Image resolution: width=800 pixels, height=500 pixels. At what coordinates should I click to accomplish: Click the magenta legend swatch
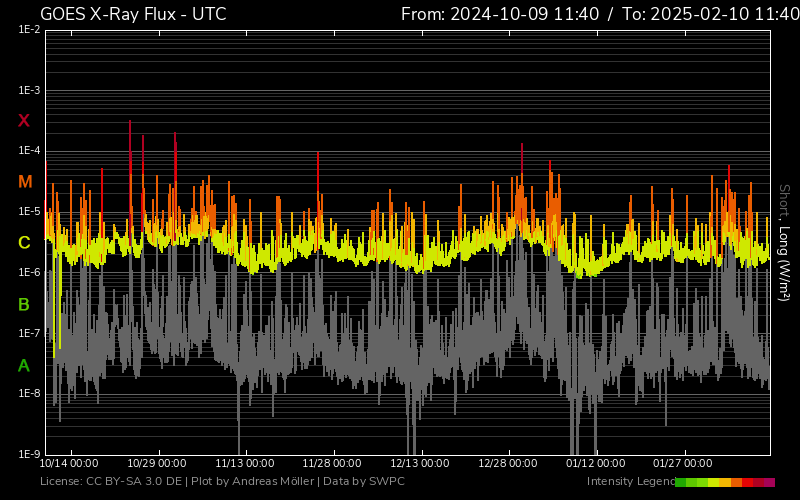[769, 482]
